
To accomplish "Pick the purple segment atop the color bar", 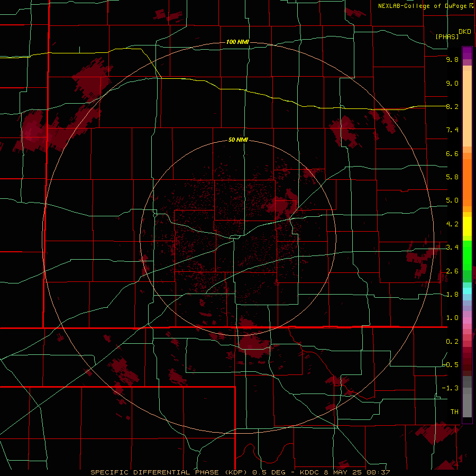I will click(x=467, y=53).
